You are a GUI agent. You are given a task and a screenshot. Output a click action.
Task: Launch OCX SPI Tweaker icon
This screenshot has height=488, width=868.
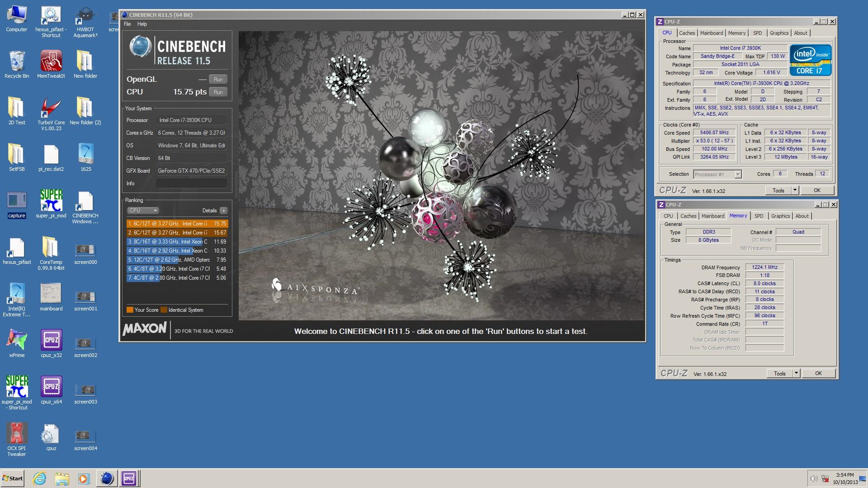pyautogui.click(x=17, y=440)
